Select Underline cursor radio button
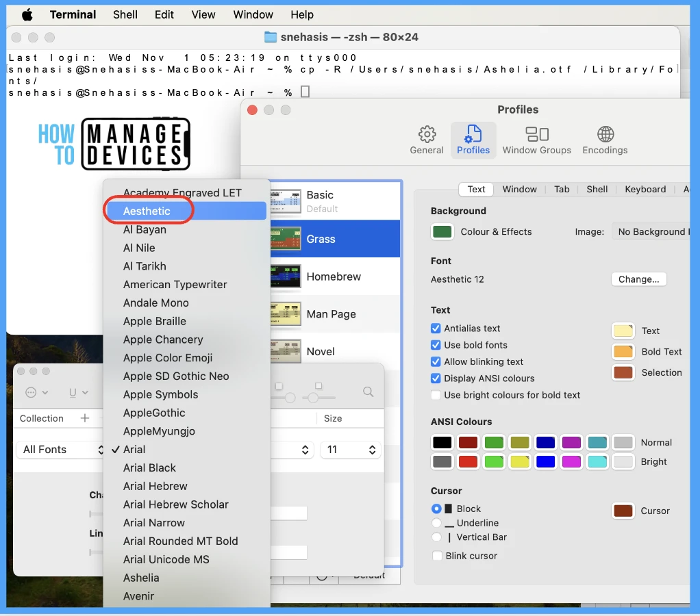Image resolution: width=700 pixels, height=616 pixels. coord(436,523)
